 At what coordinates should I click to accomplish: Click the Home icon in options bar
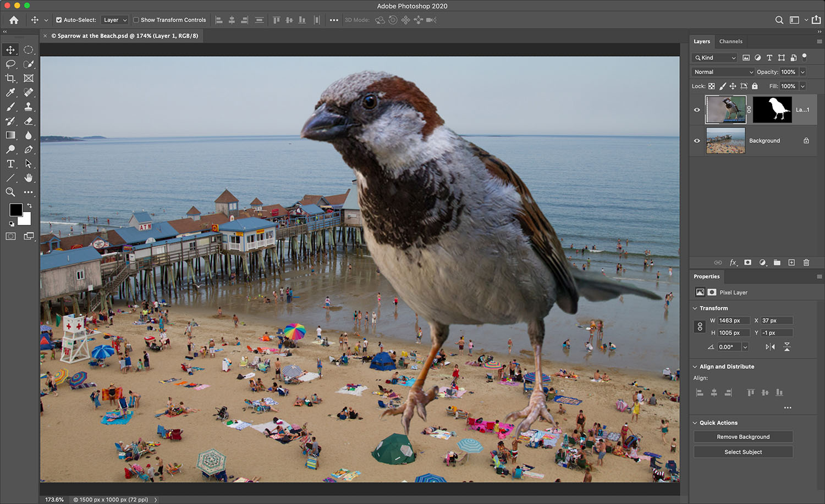[x=14, y=20]
